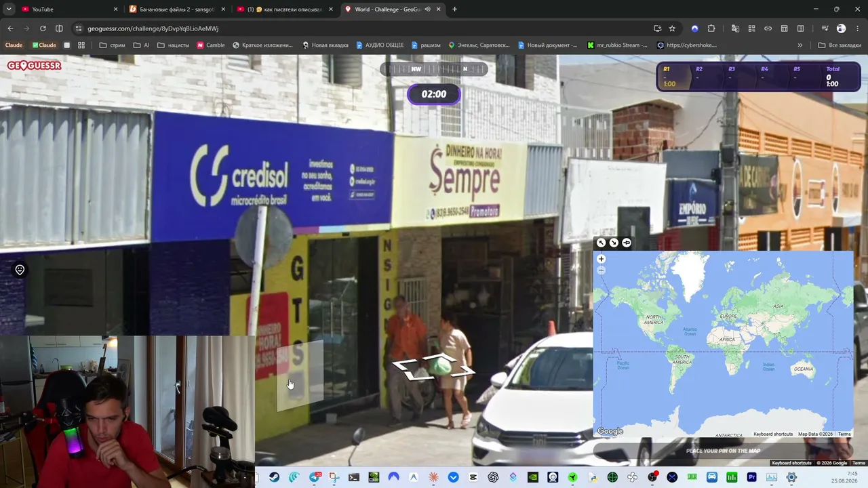Zoom out on the guess map
The image size is (868, 488).
[601, 270]
